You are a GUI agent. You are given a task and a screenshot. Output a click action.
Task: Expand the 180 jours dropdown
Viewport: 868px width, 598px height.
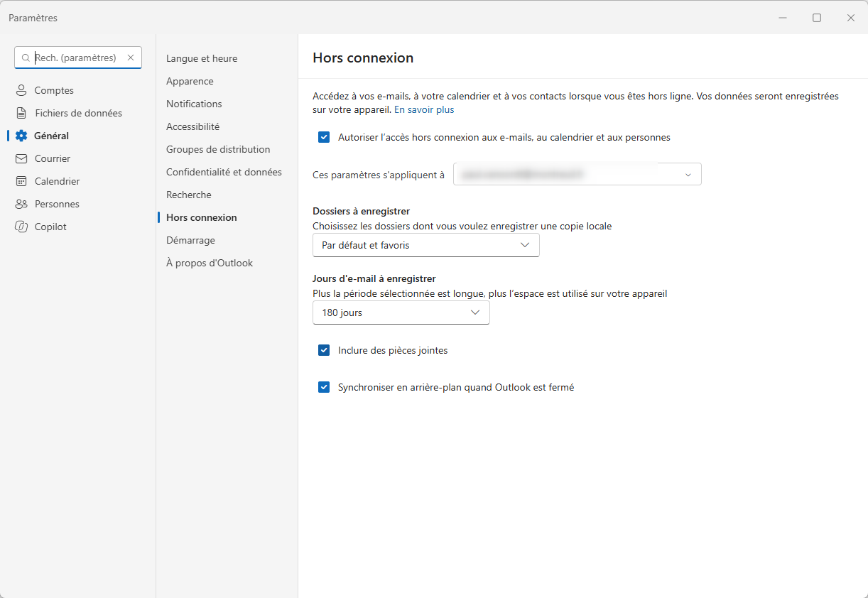pos(401,312)
